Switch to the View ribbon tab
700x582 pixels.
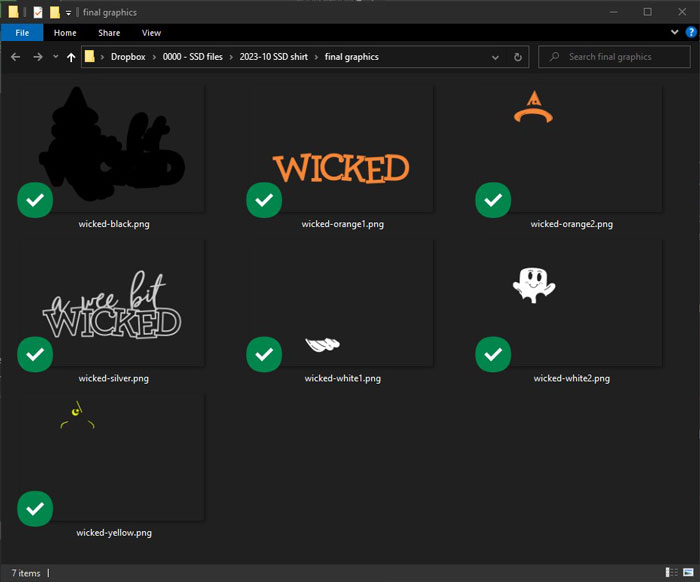click(151, 33)
